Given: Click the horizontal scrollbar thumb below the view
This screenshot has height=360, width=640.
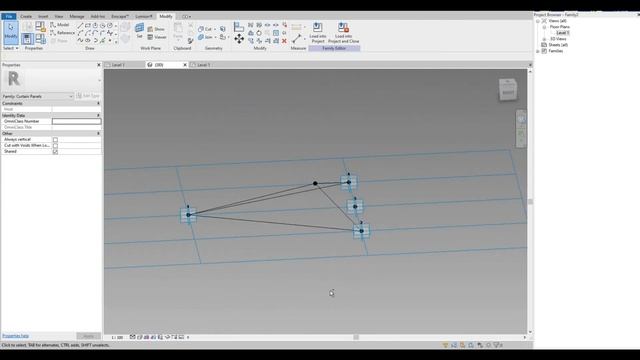Looking at the screenshot, I should tap(356, 337).
